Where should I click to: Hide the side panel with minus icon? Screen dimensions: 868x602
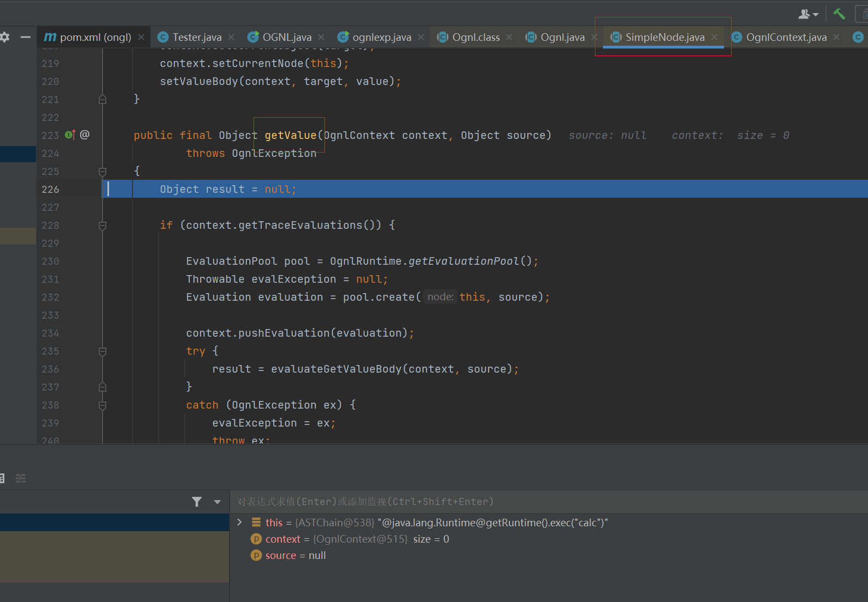pyautogui.click(x=25, y=37)
